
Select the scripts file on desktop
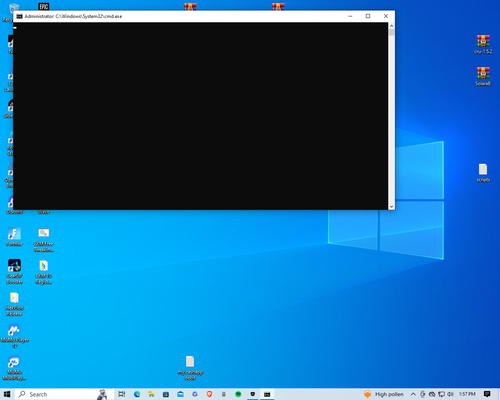(x=483, y=173)
